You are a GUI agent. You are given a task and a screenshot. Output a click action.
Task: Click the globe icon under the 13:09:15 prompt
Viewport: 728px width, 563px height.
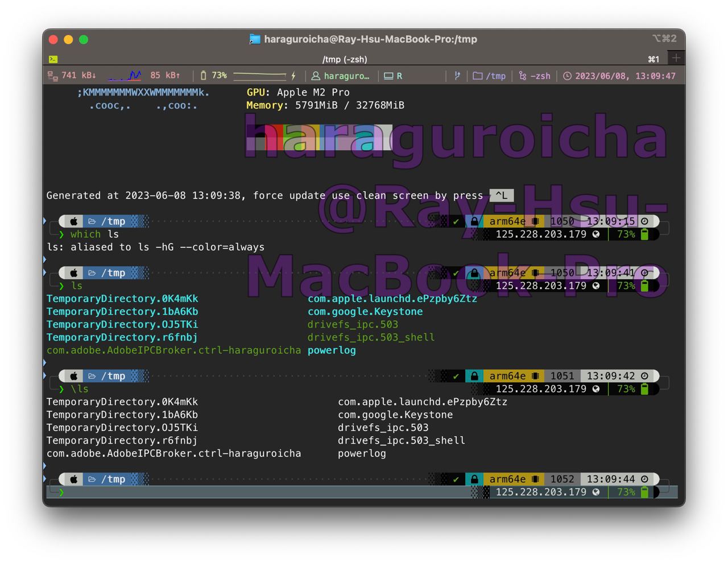(595, 234)
